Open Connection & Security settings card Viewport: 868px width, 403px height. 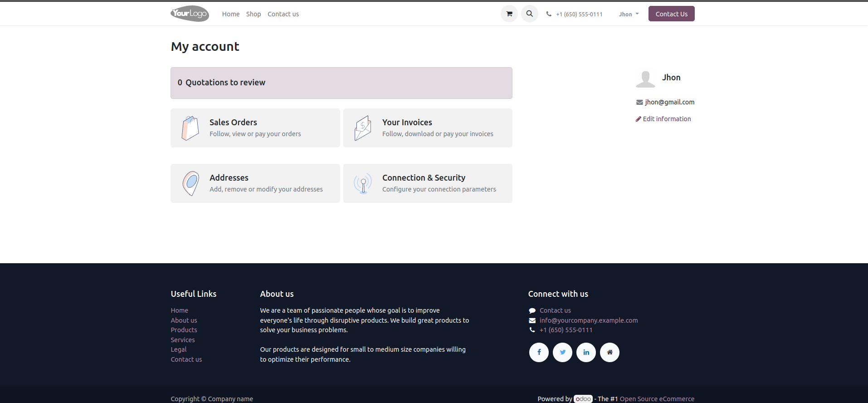point(428,183)
